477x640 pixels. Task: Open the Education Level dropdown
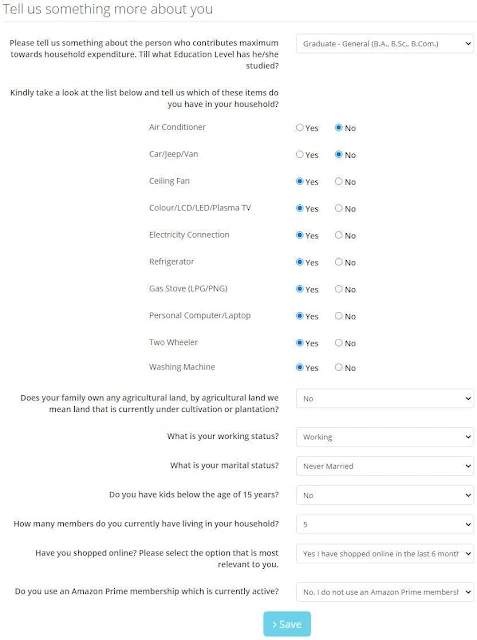click(385, 44)
